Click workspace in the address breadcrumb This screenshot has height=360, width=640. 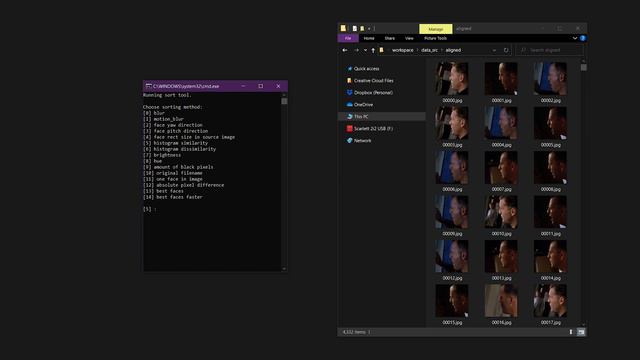(x=402, y=50)
